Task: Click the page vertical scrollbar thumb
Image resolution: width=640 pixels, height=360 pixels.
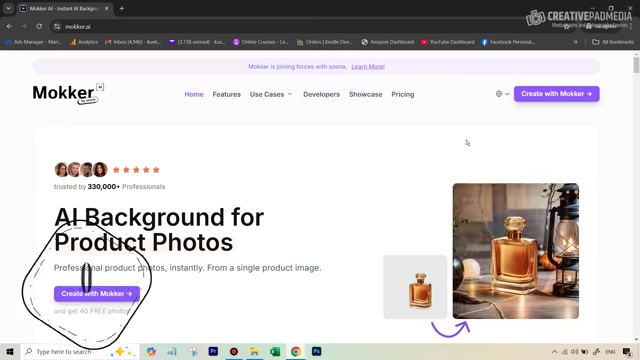Action: 636,65
